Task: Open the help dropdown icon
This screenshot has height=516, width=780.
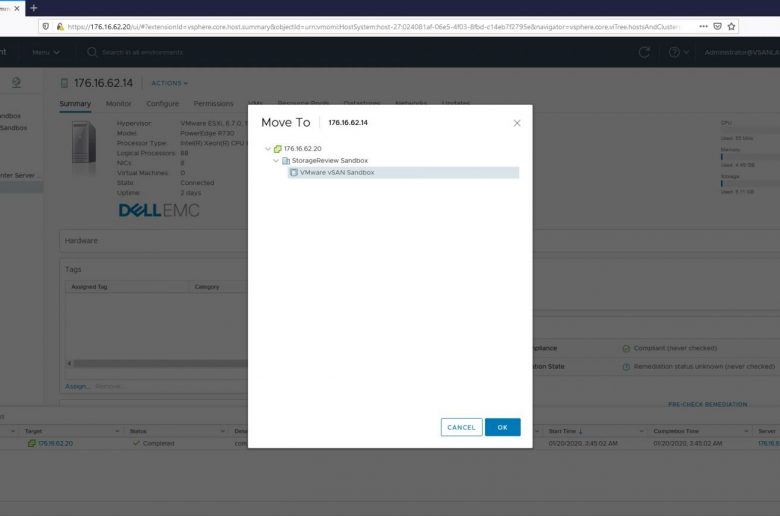Action: coord(679,52)
